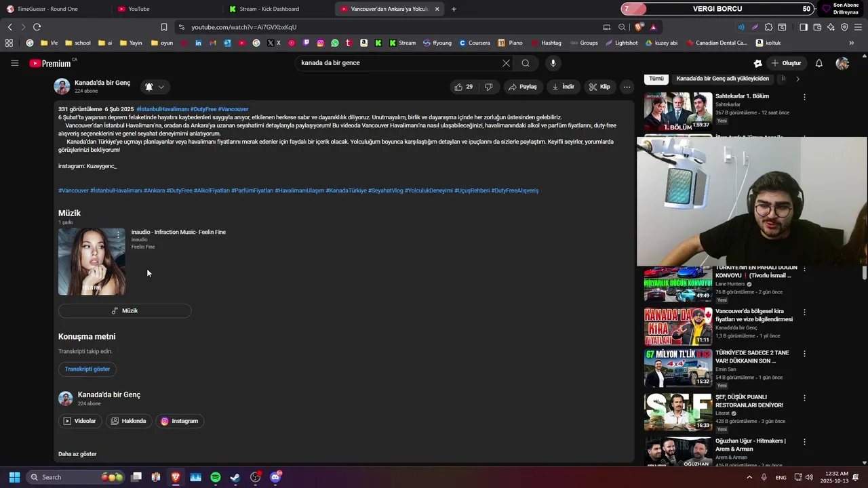Collapse description with Daha az göster
Image resolution: width=868 pixels, height=488 pixels.
coord(77,453)
